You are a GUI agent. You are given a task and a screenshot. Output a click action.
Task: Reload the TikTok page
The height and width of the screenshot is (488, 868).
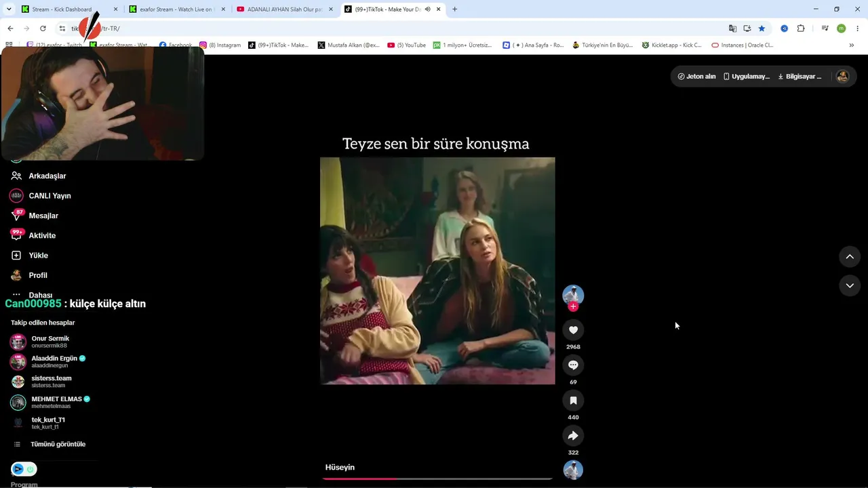[x=43, y=28]
